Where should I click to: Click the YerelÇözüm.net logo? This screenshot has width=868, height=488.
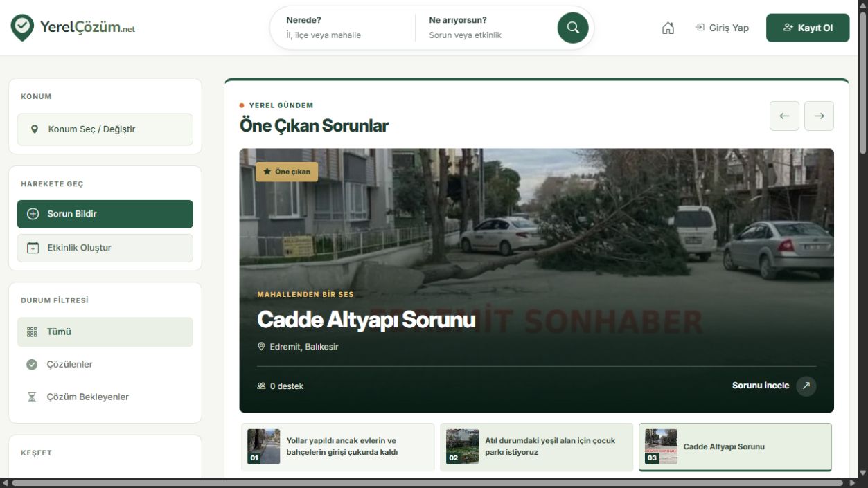[73, 28]
